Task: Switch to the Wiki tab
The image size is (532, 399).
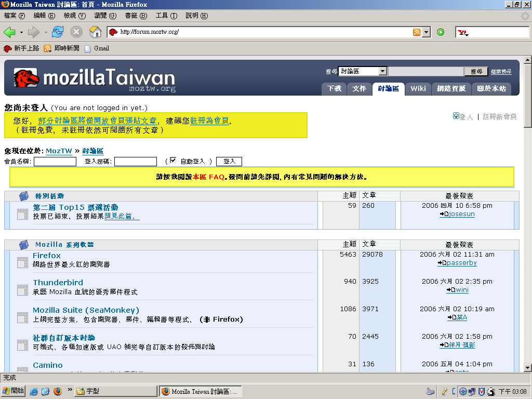Action: click(418, 88)
